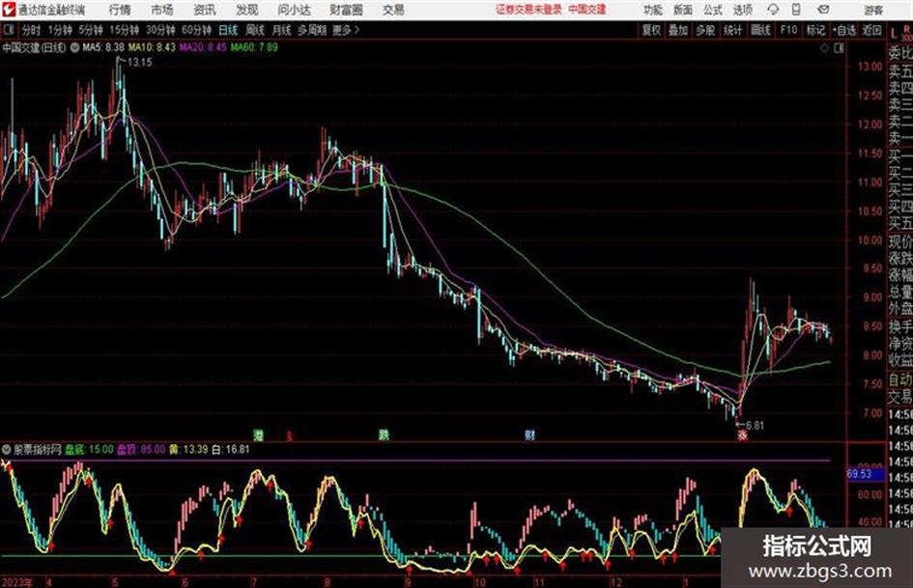Expand the main chart indicator dropdown arrow
The height and width of the screenshot is (588, 913).
coord(74,47)
